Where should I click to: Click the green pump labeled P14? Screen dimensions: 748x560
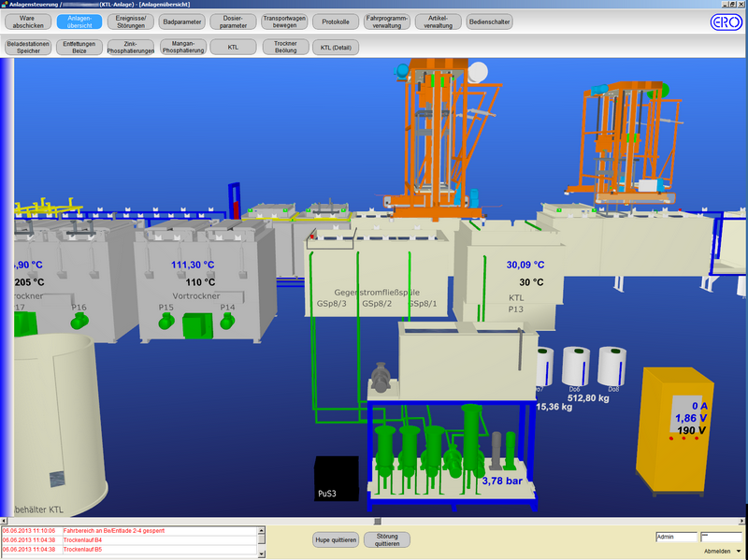click(x=227, y=322)
